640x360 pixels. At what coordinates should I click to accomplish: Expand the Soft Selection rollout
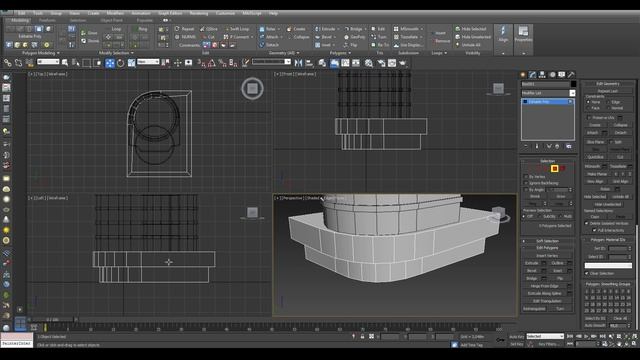pos(548,241)
